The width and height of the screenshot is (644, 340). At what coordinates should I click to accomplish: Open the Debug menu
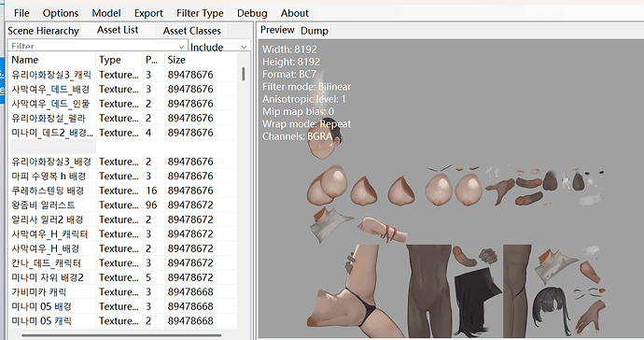point(252,13)
